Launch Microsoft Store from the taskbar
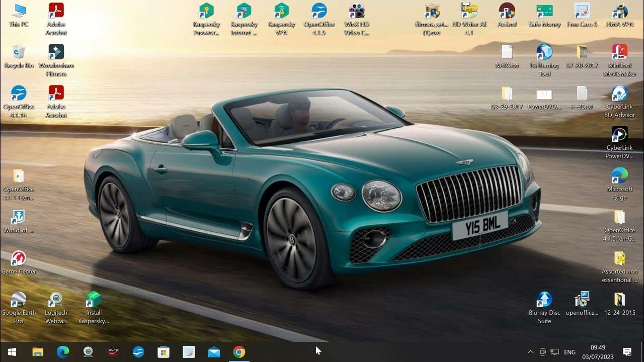The width and height of the screenshot is (644, 362). click(x=164, y=352)
